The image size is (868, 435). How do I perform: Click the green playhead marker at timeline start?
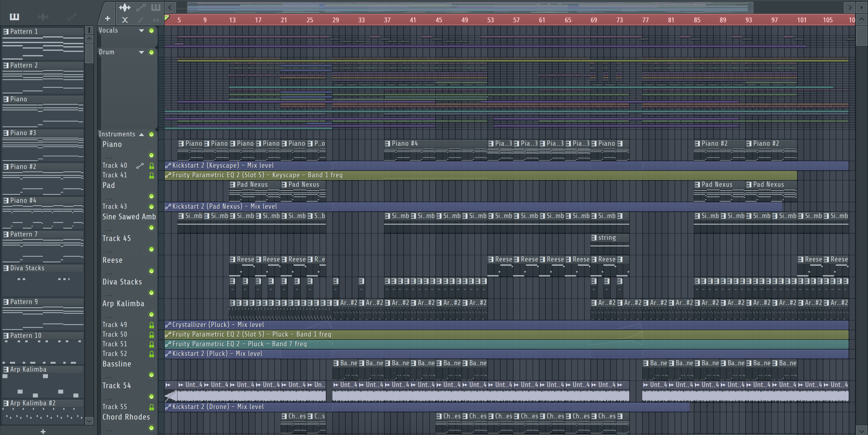[167, 18]
